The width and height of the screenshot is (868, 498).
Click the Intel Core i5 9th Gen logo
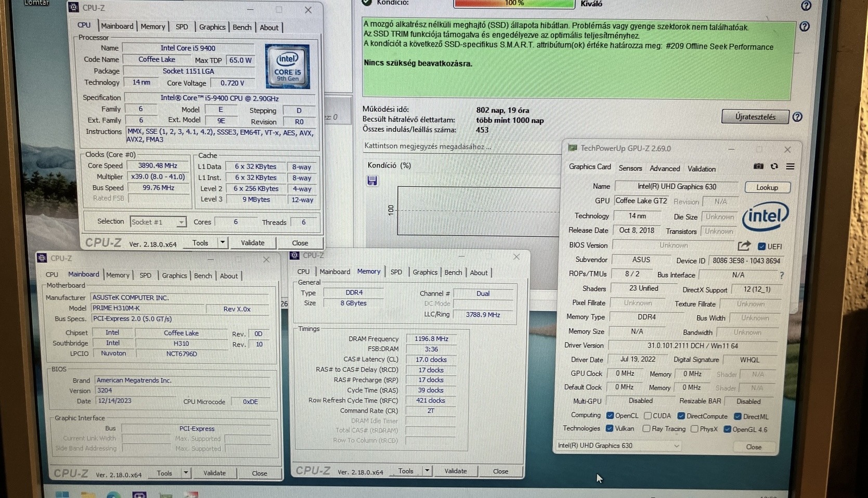[x=287, y=67]
